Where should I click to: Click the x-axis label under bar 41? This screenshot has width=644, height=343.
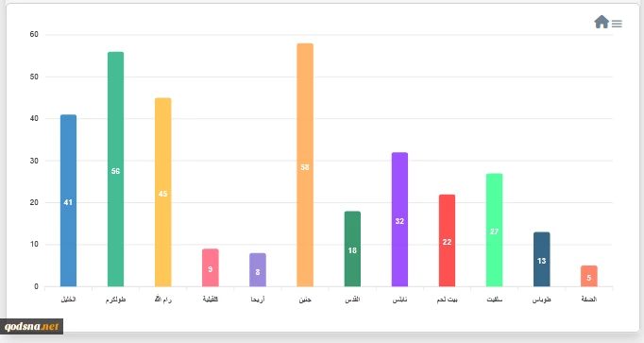[68, 300]
